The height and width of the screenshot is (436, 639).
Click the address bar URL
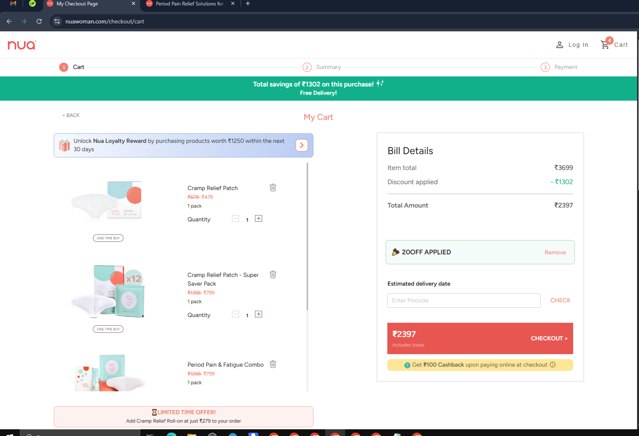point(105,21)
